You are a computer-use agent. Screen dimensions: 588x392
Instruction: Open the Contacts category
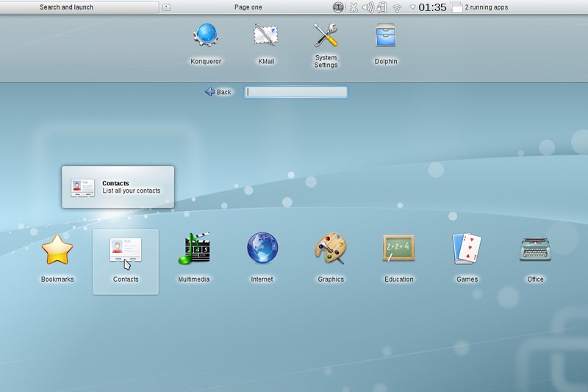pyautogui.click(x=126, y=262)
